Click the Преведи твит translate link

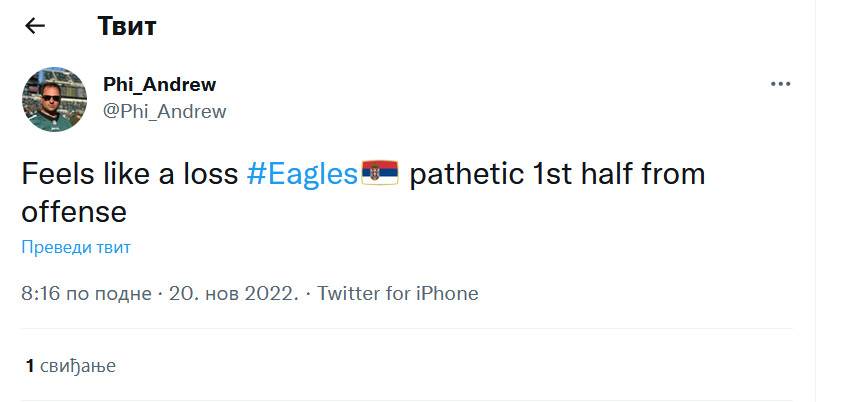pyautogui.click(x=76, y=247)
